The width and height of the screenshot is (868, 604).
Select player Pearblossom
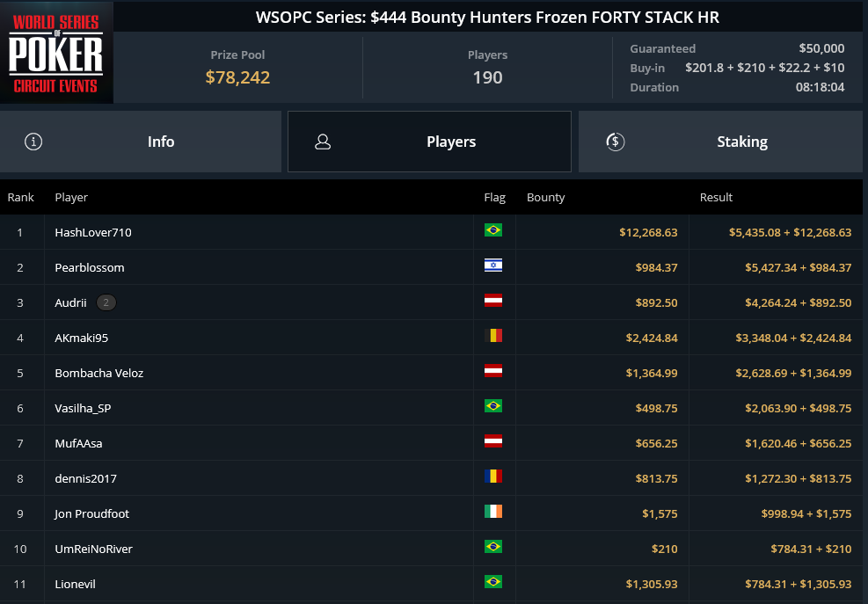90,268
